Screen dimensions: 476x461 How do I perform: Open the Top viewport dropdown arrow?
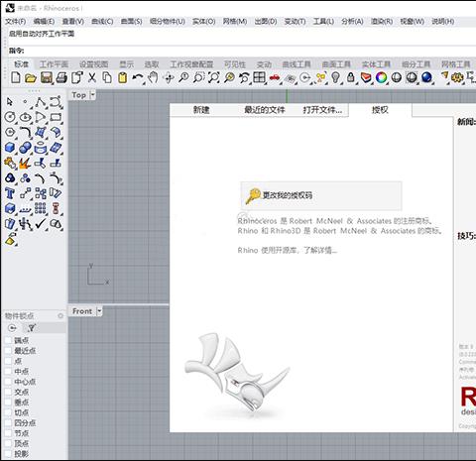click(x=92, y=95)
